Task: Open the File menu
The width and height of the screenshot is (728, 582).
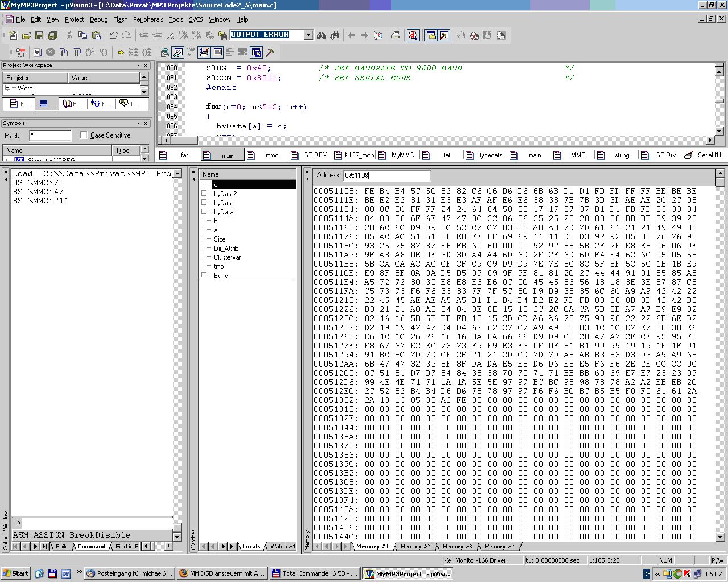Action: click(20, 19)
